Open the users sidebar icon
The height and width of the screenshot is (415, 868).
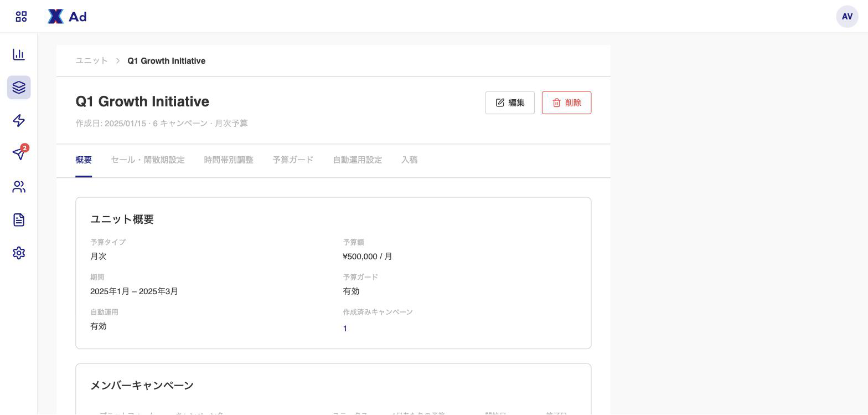(x=19, y=187)
